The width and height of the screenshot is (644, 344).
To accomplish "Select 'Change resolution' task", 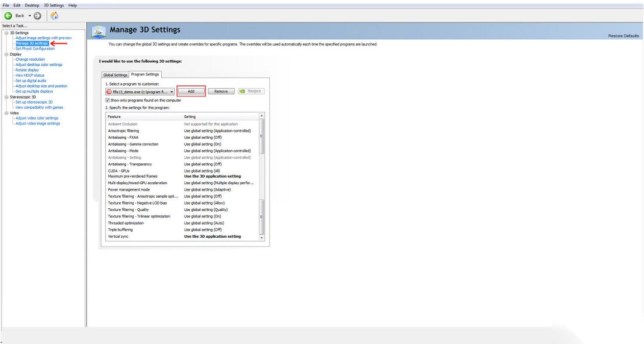I will coord(30,59).
